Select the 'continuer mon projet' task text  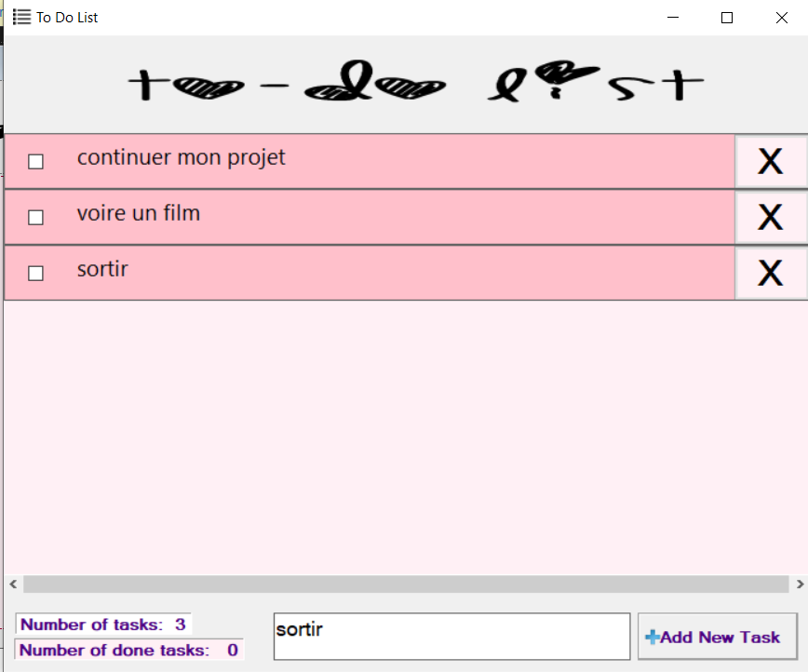[x=181, y=157]
